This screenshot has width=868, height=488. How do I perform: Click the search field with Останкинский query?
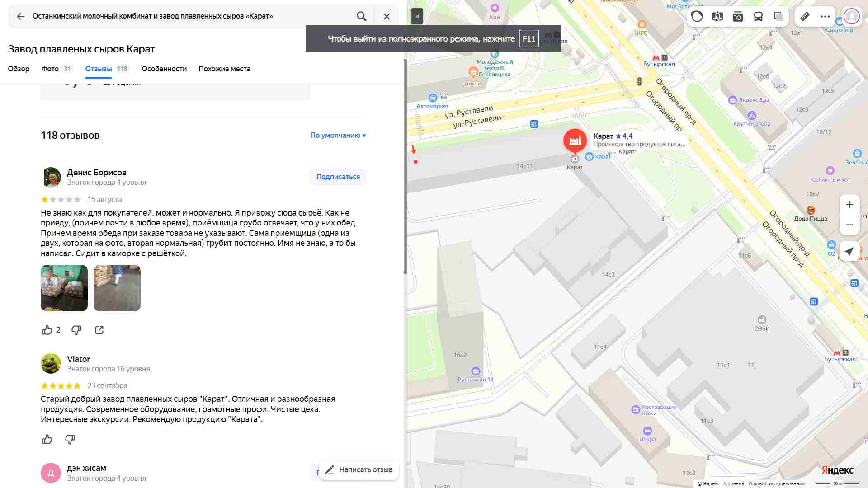(190, 16)
